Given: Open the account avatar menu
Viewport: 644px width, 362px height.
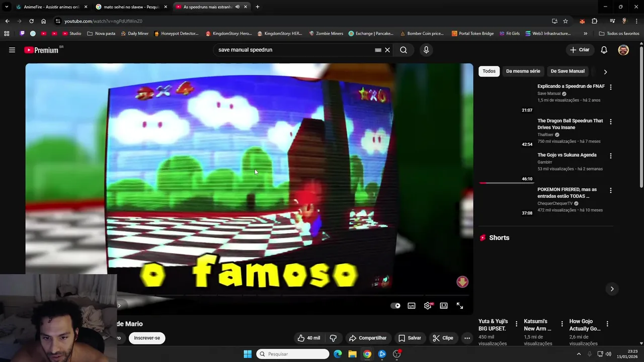Looking at the screenshot, I should (623, 50).
